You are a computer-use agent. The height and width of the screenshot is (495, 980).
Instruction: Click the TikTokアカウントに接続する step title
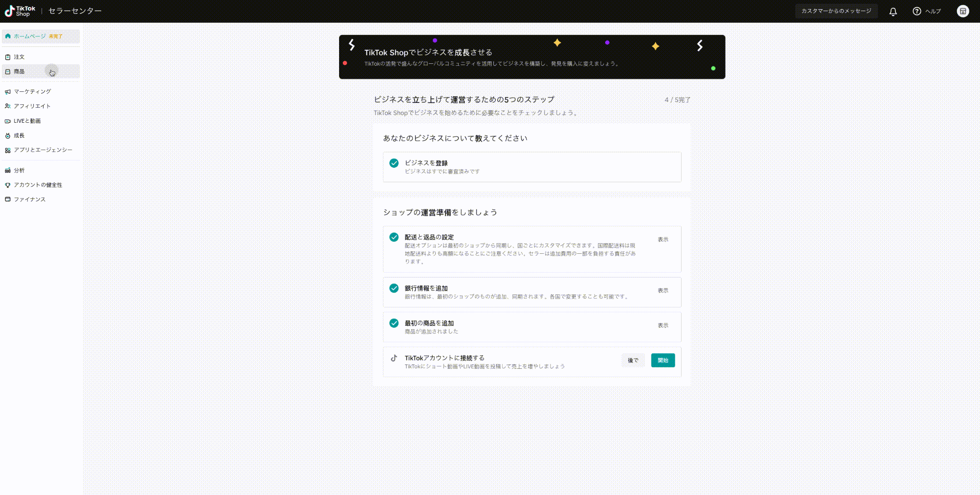click(445, 358)
